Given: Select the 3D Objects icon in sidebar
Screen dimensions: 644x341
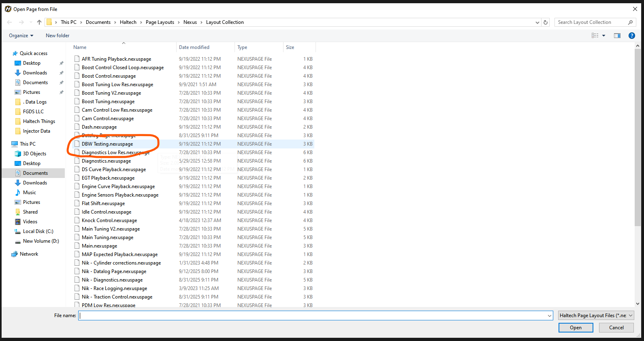Looking at the screenshot, I should [x=18, y=154].
